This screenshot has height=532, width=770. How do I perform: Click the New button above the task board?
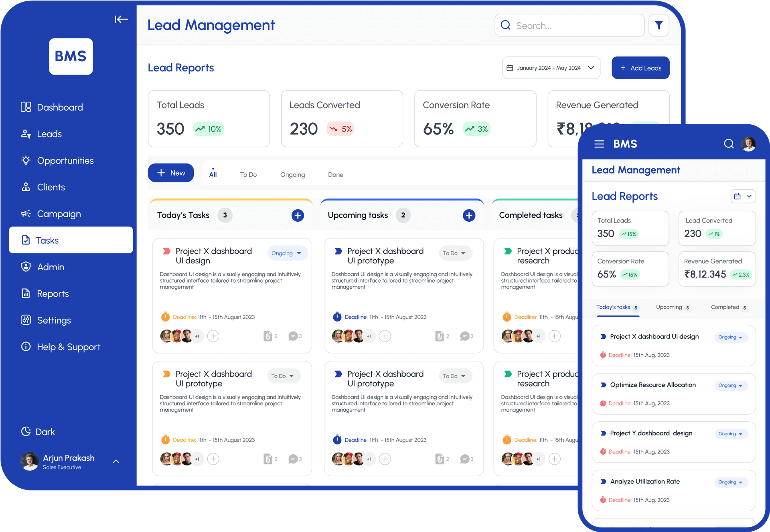click(171, 173)
